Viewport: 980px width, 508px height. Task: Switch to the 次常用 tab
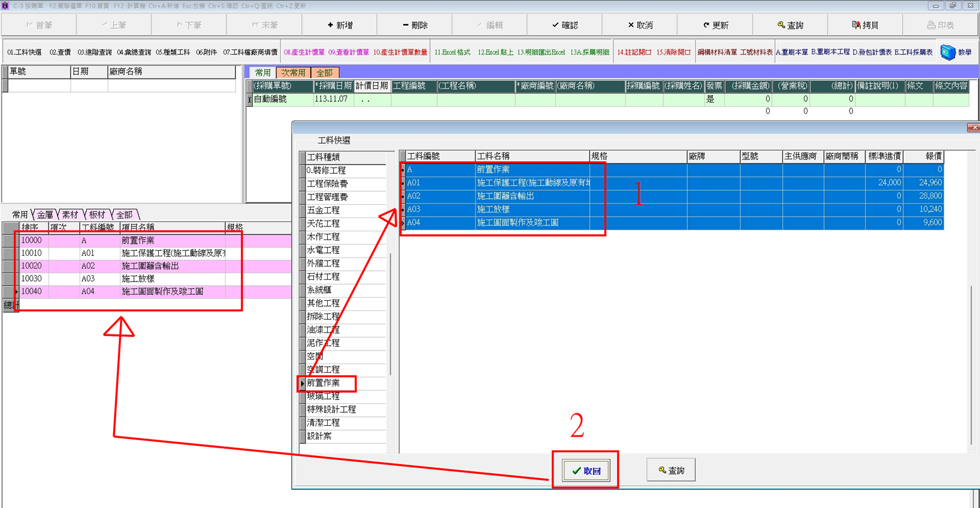293,72
